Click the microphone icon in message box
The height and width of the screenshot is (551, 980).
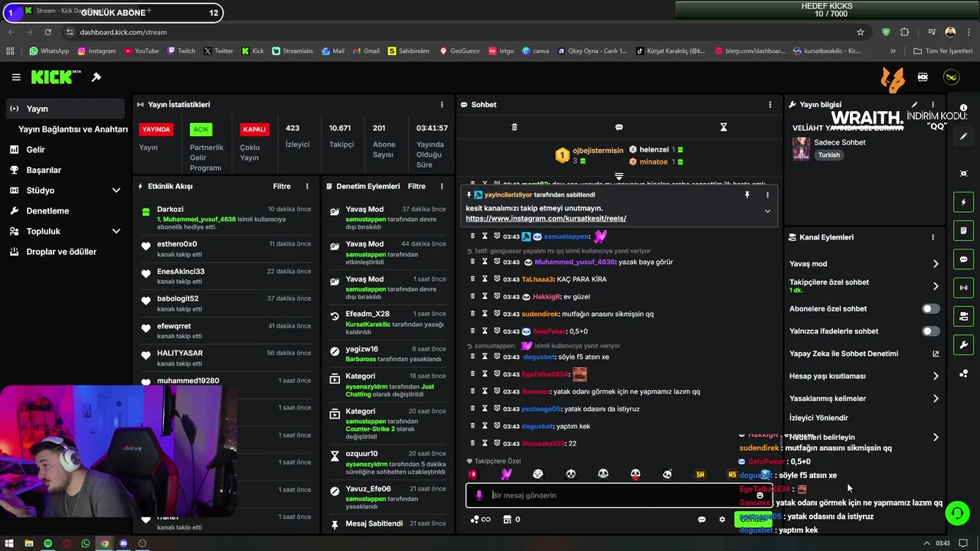[x=479, y=495]
